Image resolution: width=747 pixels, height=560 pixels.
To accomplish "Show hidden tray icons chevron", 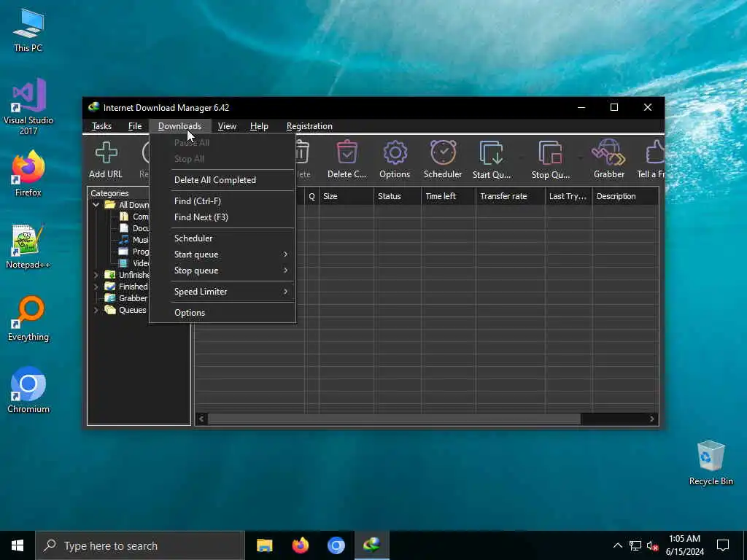I will [x=617, y=545].
